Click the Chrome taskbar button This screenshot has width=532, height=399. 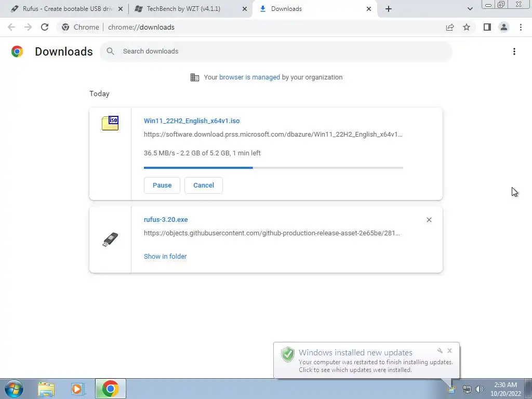coord(110,389)
